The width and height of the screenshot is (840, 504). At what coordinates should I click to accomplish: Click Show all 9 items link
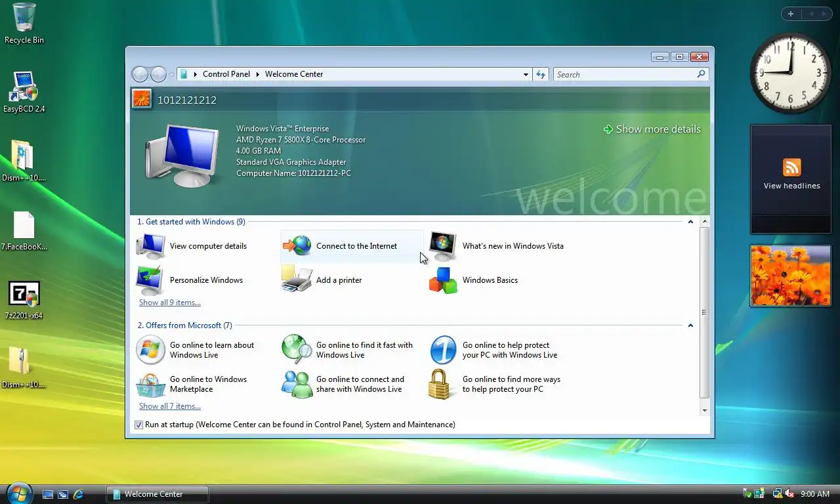[170, 303]
